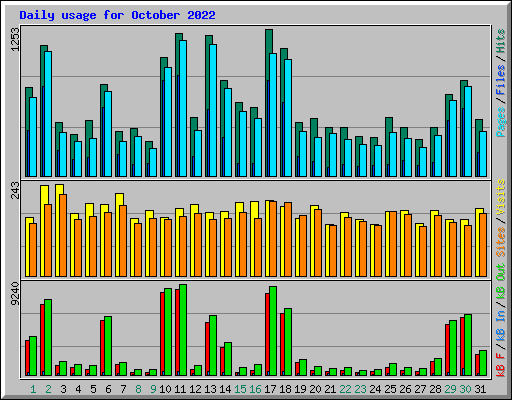Click day label 19 on x-axis

click(300, 389)
